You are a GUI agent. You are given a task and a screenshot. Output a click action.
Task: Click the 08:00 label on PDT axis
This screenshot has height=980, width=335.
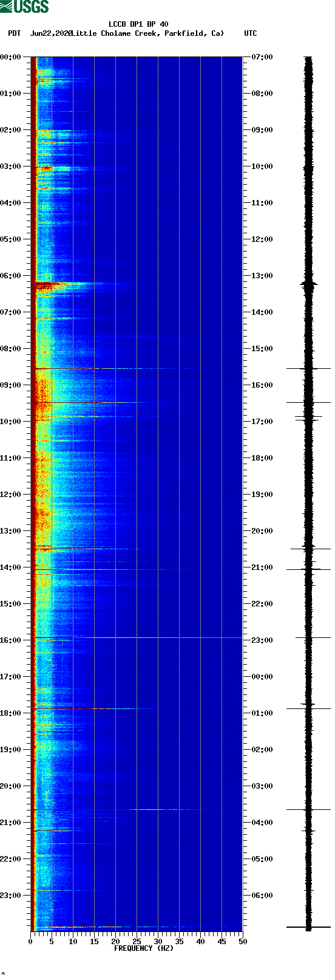tap(11, 349)
